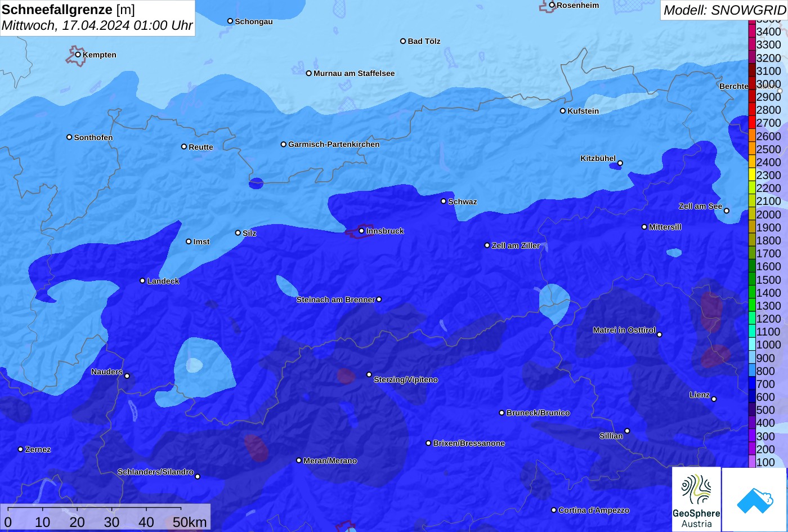Click the Zell am Ziller label

516,245
